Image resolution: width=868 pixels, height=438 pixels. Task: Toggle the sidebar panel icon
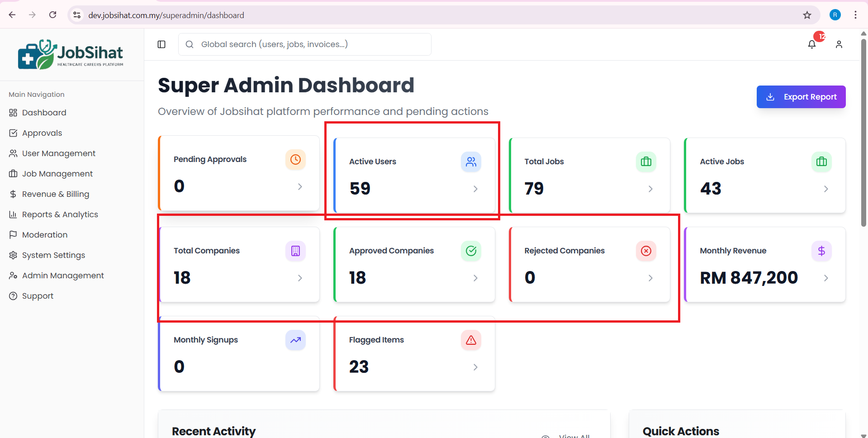161,44
